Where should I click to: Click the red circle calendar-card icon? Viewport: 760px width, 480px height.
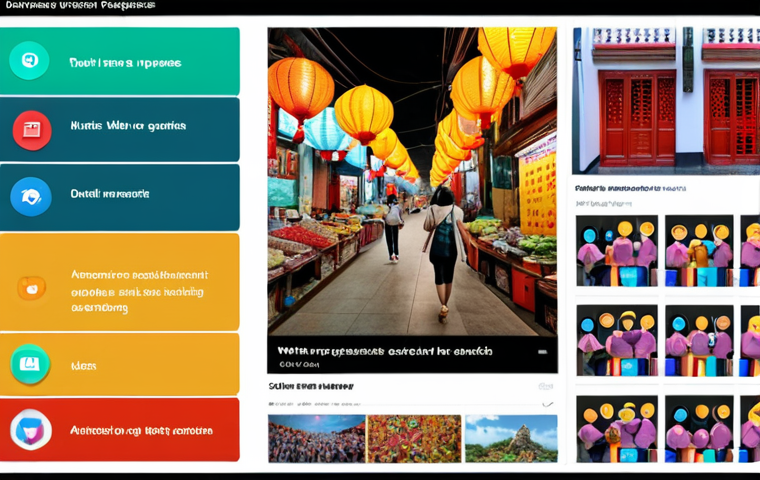32,130
